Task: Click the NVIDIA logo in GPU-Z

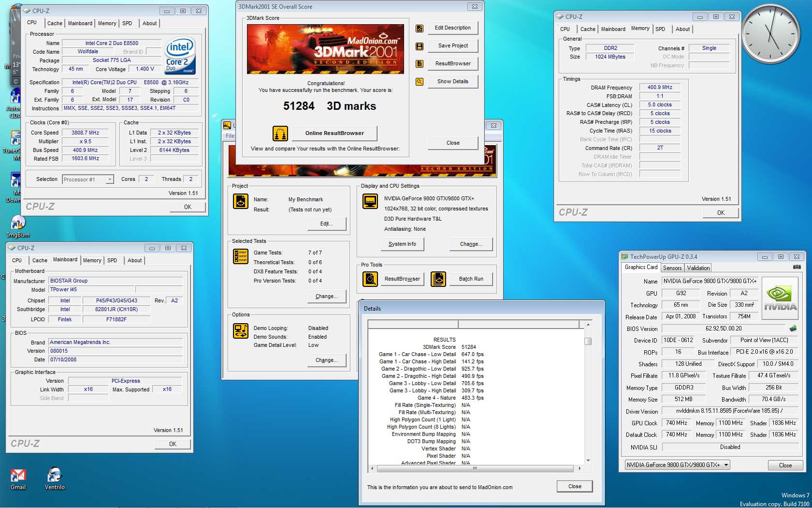Action: tap(780, 299)
